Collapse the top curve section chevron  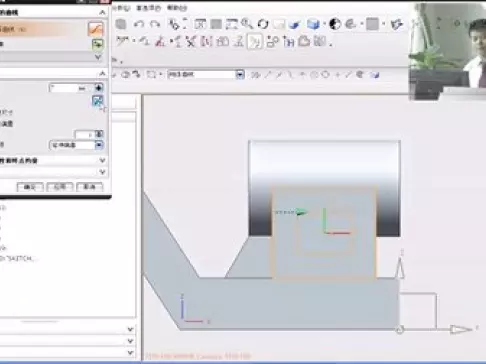point(102,13)
